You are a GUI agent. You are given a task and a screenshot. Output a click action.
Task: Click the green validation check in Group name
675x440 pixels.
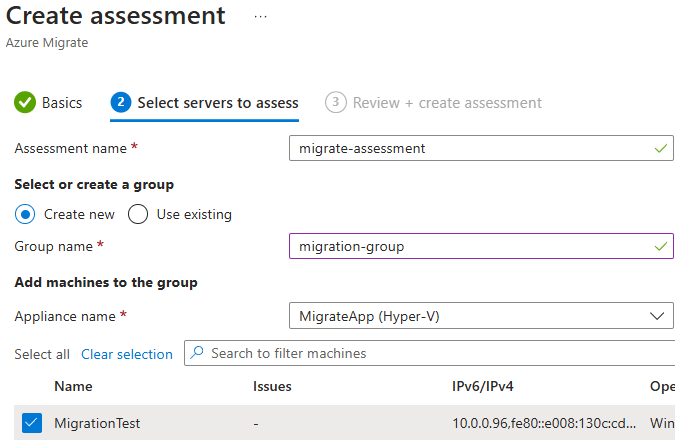(661, 246)
